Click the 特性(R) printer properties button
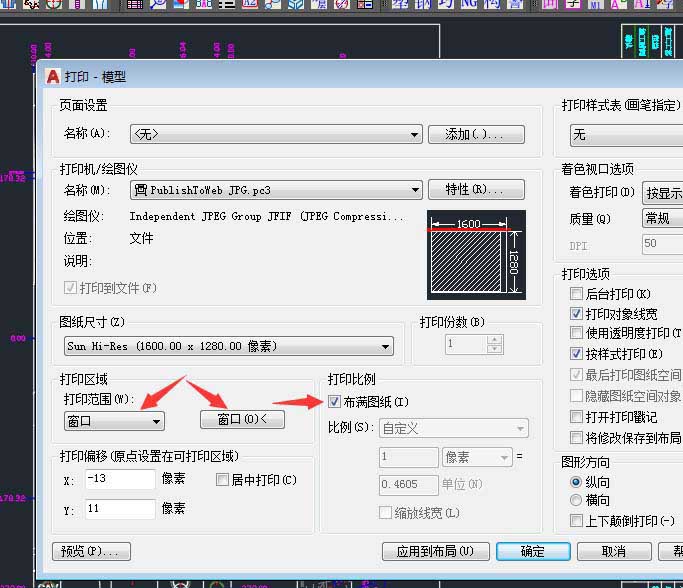The height and width of the screenshot is (588, 683). click(476, 189)
